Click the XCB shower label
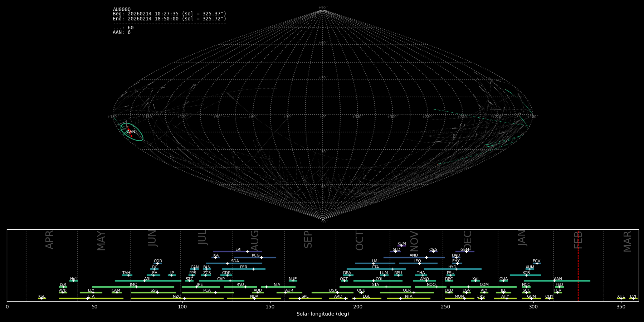The width and height of the screenshot is (644, 322). (526, 273)
